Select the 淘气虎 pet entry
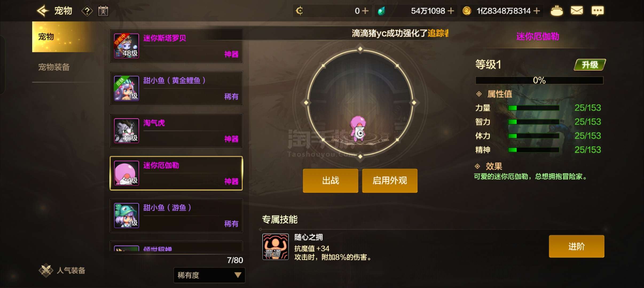Viewport: 644px width, 288px height. click(176, 131)
